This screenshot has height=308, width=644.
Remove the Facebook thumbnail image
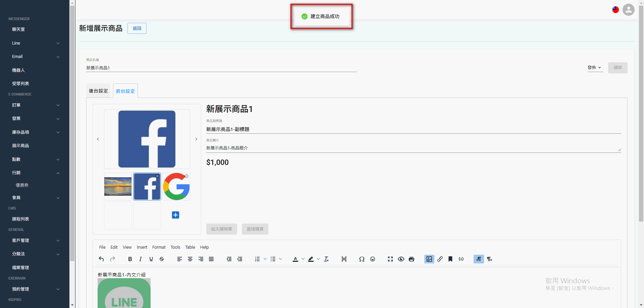(x=157, y=176)
